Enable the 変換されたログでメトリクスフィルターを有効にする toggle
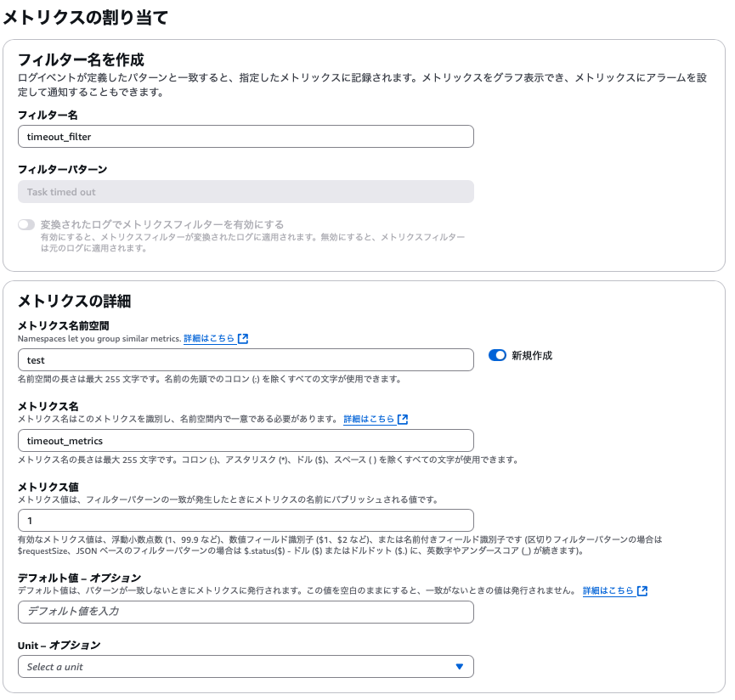 tap(27, 224)
